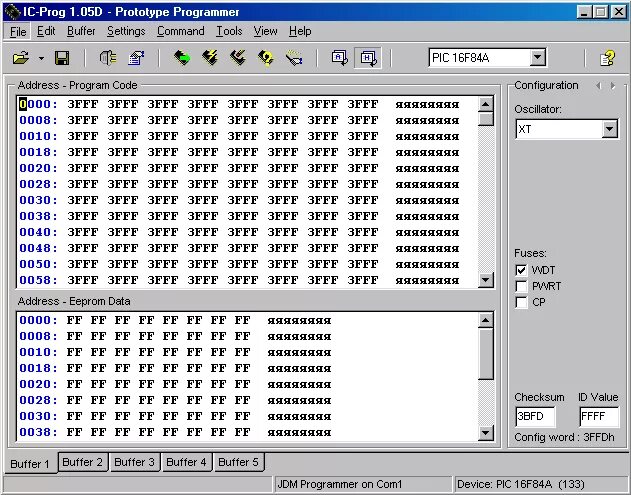This screenshot has width=631, height=495.
Task: Switch to the Buffer 5 tab
Action: 238,462
